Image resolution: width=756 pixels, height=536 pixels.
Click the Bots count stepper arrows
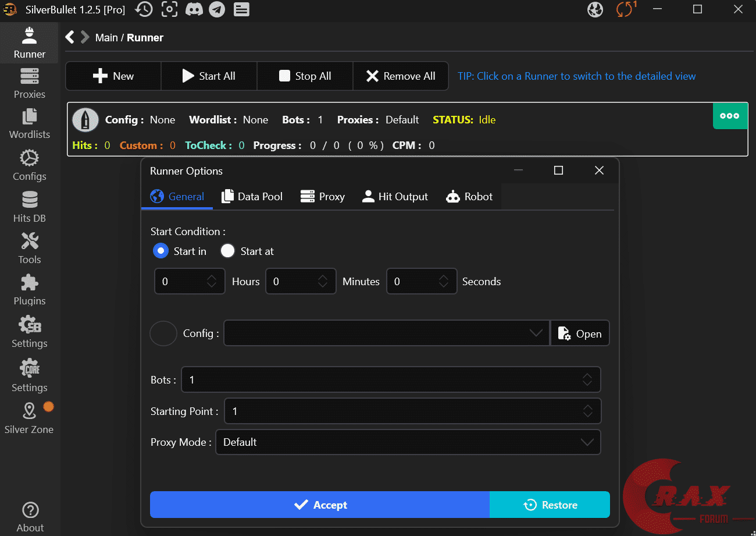[x=587, y=380]
